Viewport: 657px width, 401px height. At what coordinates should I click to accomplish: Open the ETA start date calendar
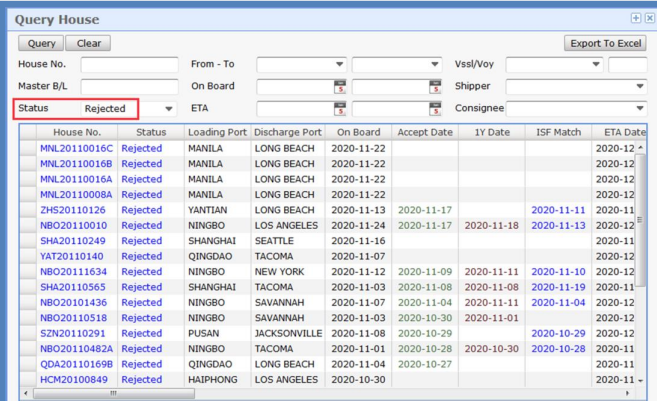(x=340, y=109)
